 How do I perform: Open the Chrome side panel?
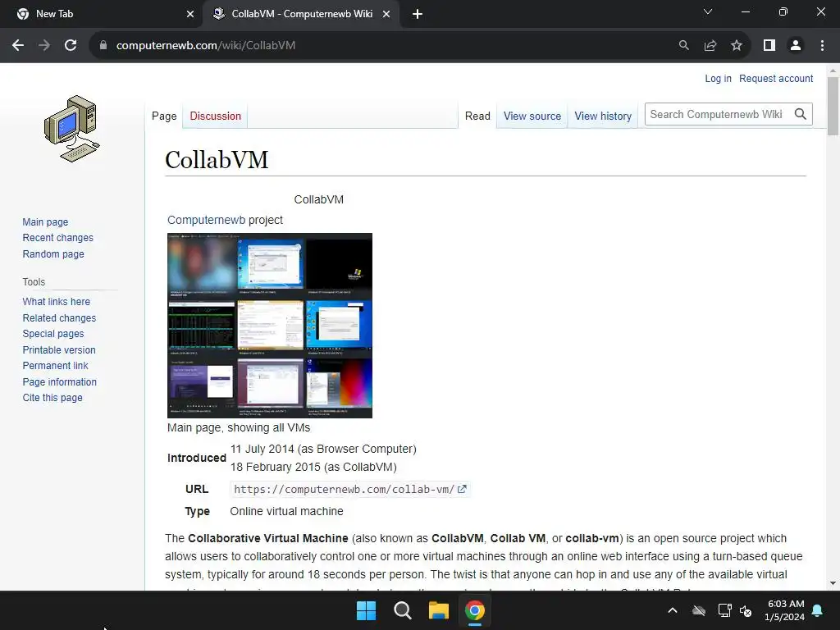[769, 46]
